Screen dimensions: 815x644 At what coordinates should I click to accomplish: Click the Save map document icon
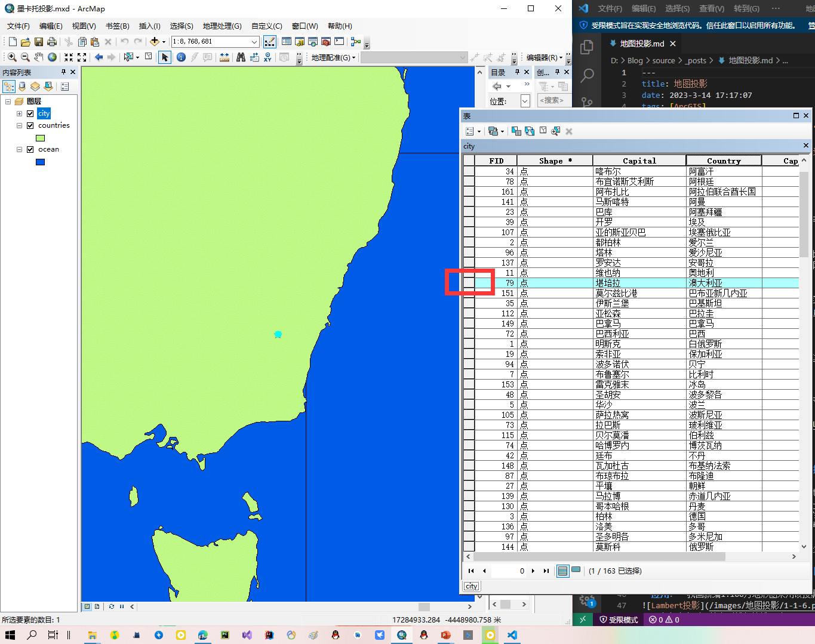[x=39, y=42]
